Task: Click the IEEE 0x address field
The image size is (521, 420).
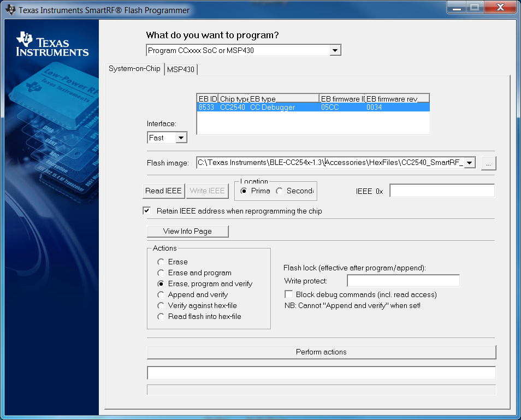Action: pyautogui.click(x=442, y=191)
